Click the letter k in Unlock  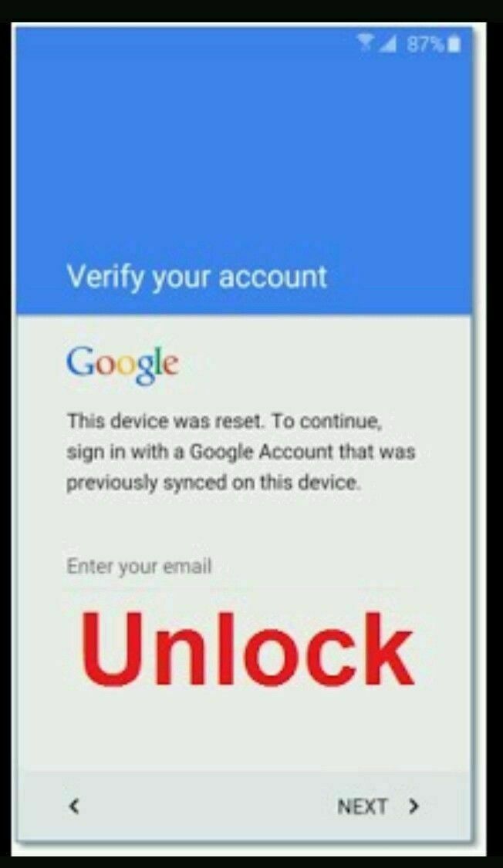(x=389, y=648)
